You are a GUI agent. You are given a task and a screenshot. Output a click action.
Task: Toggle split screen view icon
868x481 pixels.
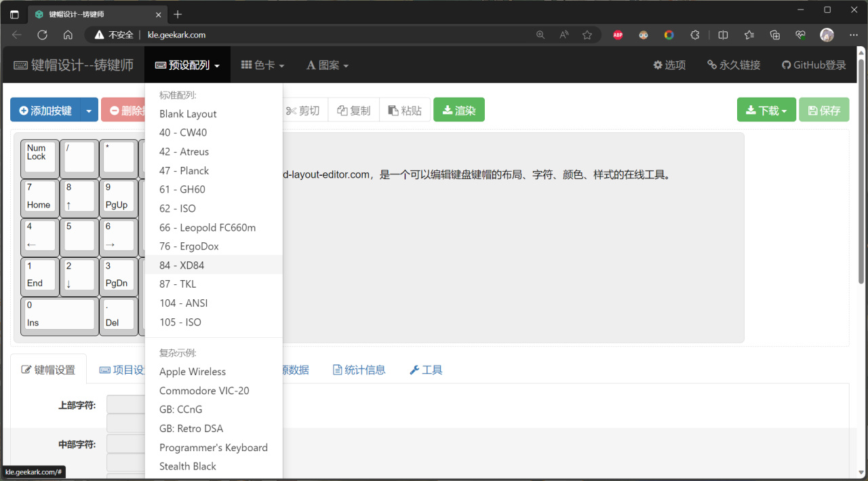pyautogui.click(x=723, y=35)
